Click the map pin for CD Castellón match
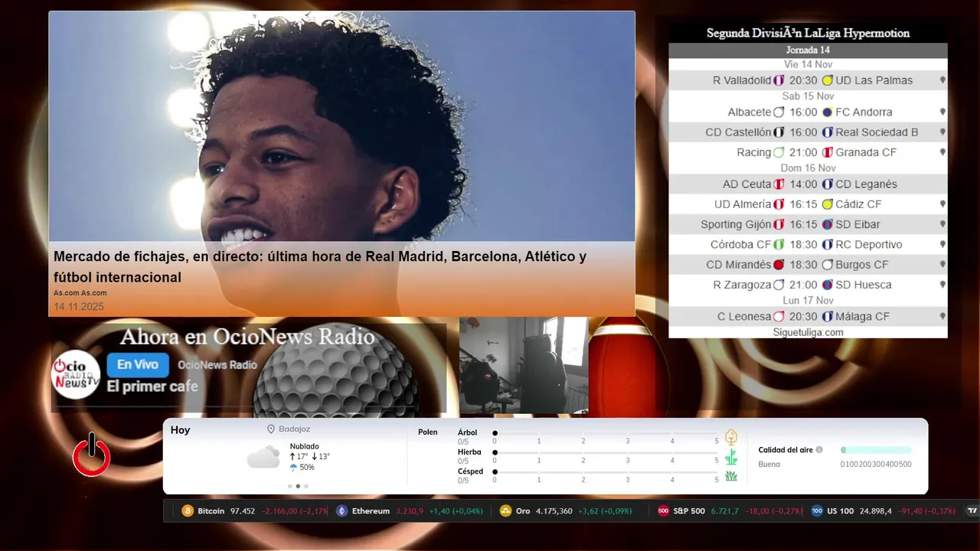Image resolution: width=980 pixels, height=551 pixels. [x=942, y=132]
